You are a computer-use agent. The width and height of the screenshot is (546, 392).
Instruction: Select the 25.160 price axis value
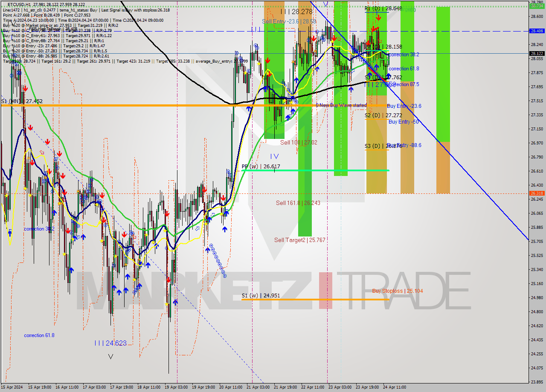[537, 283]
